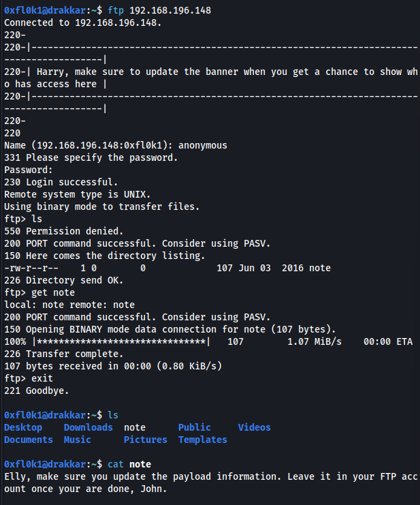Click the 'exit' command at ftp prompt
The height and width of the screenshot is (505, 420).
point(42,378)
